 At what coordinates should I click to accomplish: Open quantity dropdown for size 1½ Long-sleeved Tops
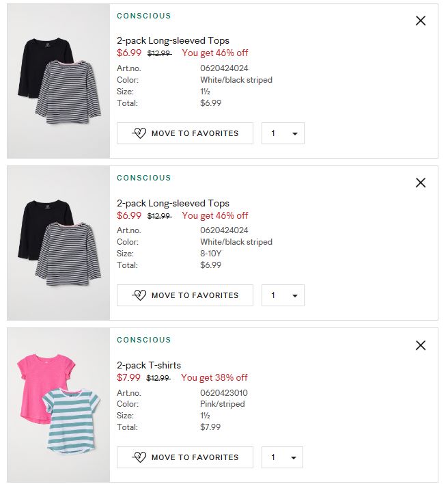pyautogui.click(x=283, y=133)
